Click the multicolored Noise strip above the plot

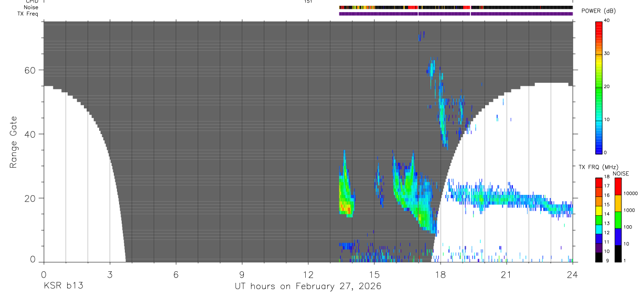[x=456, y=7]
